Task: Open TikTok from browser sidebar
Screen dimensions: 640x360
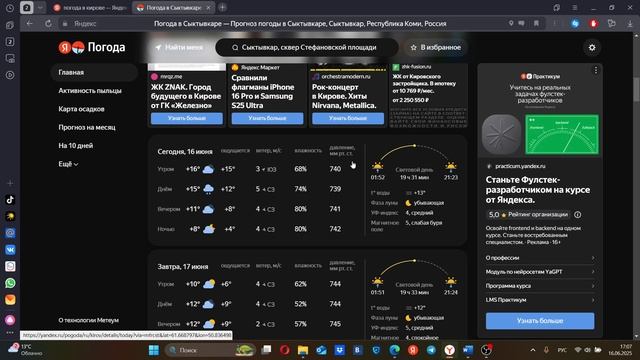Action: (10, 200)
